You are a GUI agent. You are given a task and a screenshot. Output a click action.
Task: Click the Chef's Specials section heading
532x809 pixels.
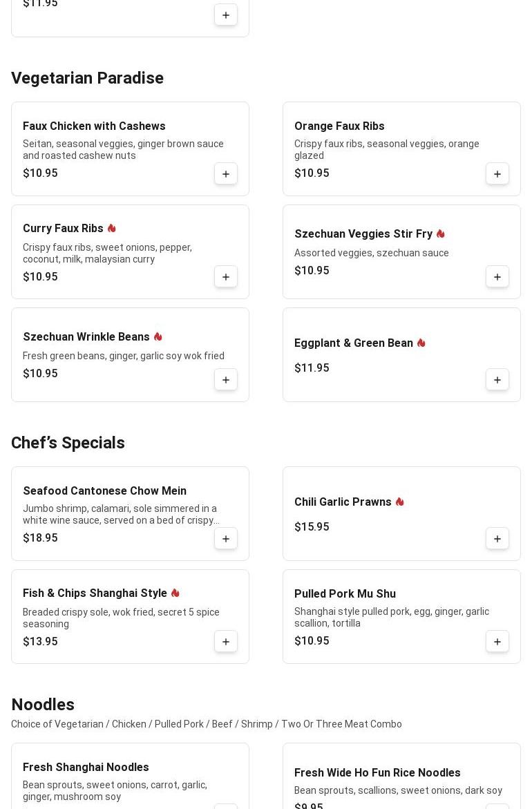68,443
